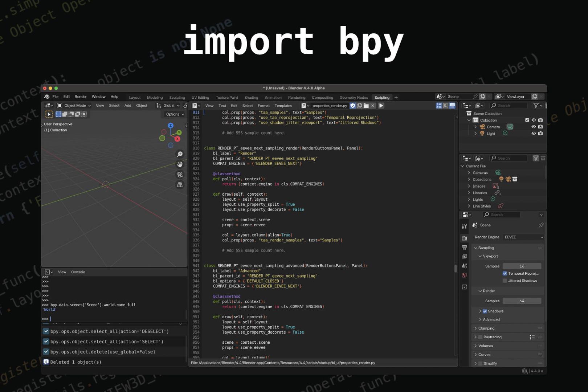Expand Cameras under Current File
This screenshot has height=392, width=588.
(x=469, y=173)
